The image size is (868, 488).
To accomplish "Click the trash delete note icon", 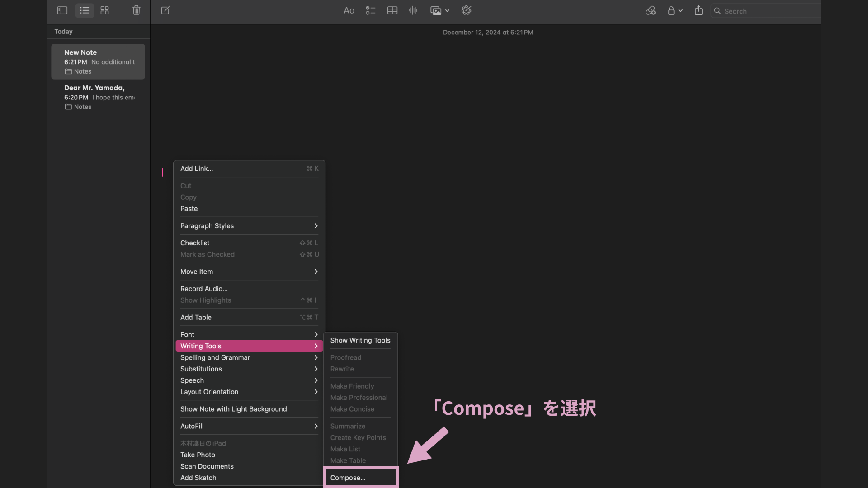I will 136,10.
